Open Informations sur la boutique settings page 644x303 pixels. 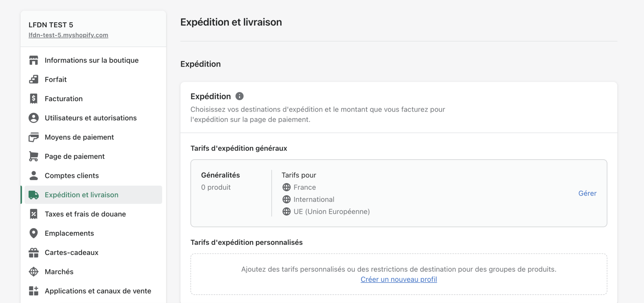[92, 60]
